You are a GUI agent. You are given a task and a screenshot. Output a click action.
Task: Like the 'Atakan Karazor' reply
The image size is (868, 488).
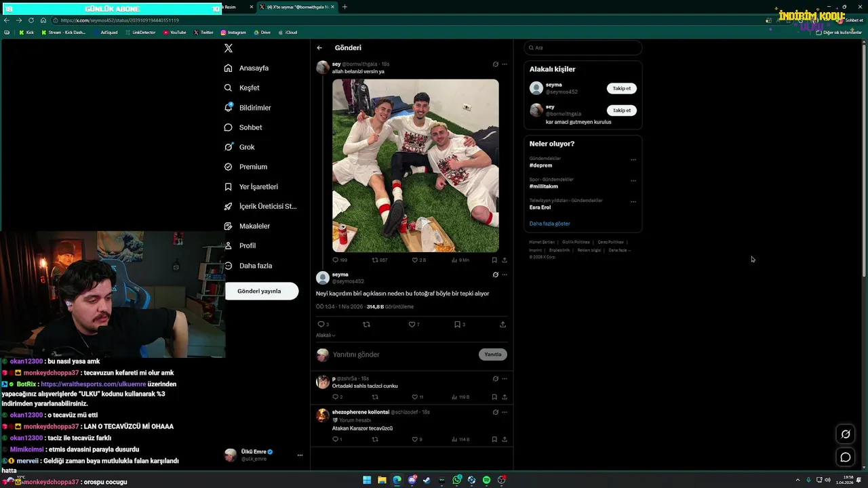[x=414, y=439]
